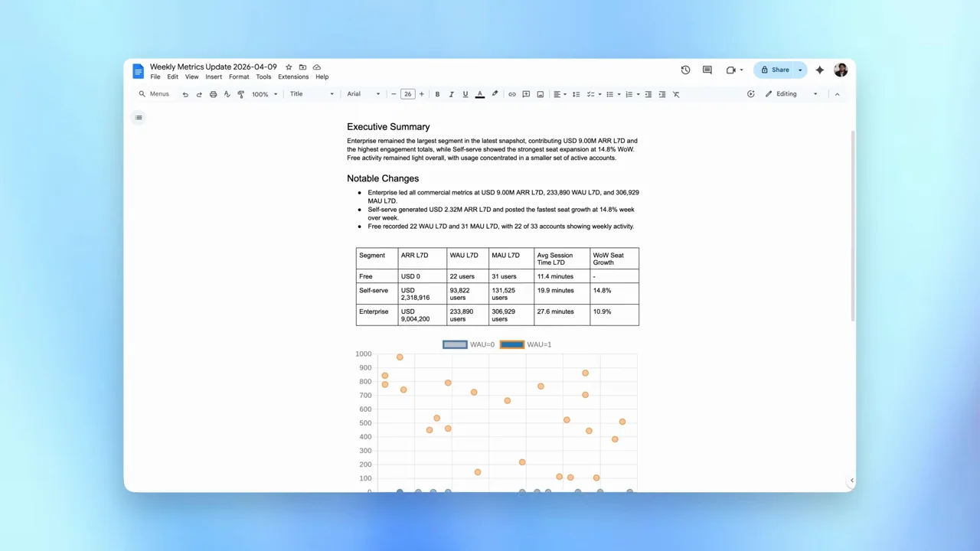Viewport: 980px width, 551px height.
Task: Toggle the WAU=0 legend series
Action: [469, 344]
